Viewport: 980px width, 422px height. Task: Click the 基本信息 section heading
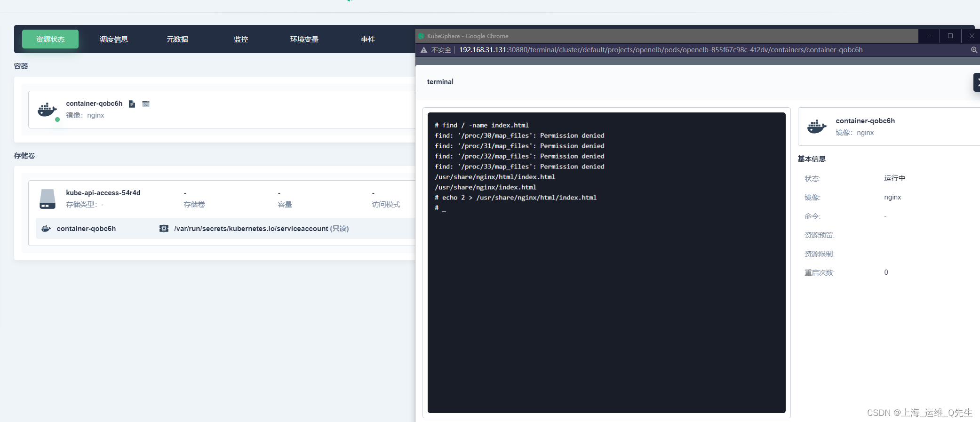pyautogui.click(x=812, y=159)
